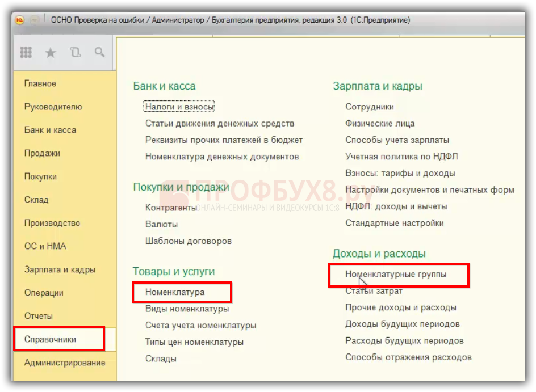Click the Налоги и взносы link

click(179, 107)
